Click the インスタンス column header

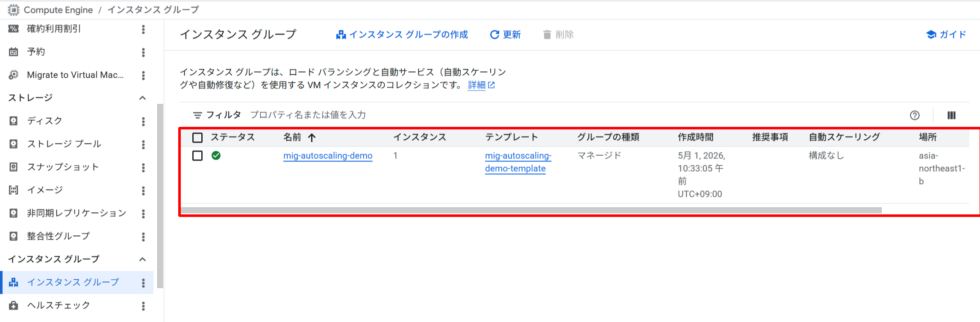tap(420, 137)
